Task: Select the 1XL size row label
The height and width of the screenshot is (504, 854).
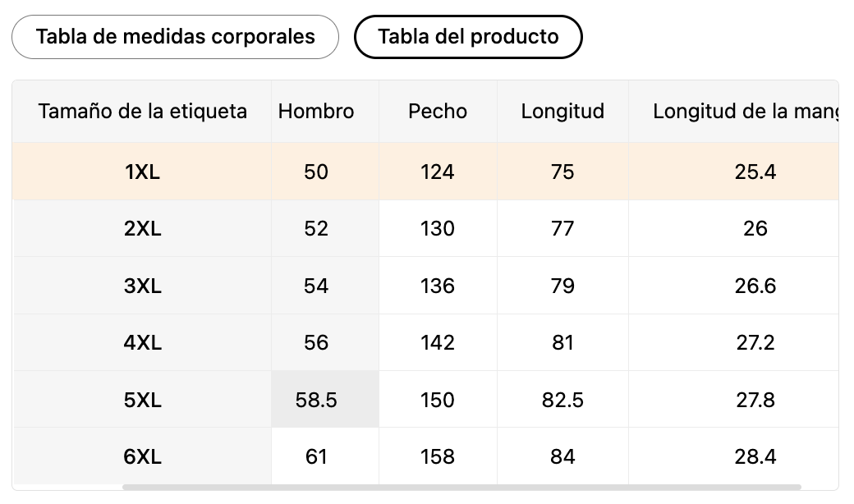Action: 142,172
